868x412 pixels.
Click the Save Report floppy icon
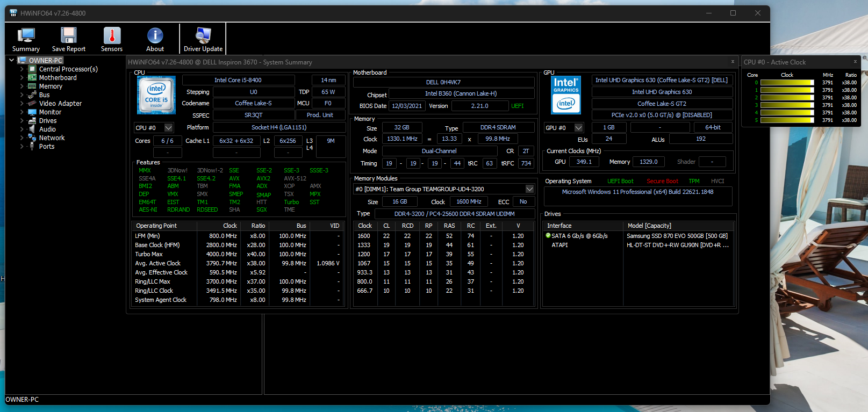pyautogui.click(x=69, y=35)
